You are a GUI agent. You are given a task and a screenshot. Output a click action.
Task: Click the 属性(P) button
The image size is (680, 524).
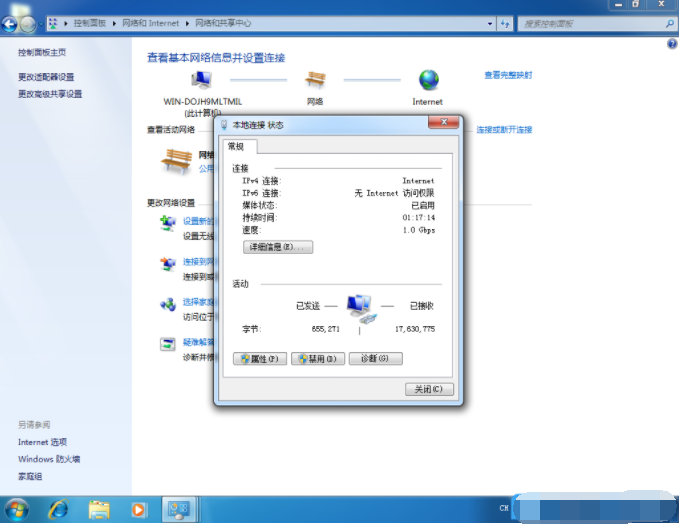click(x=260, y=359)
